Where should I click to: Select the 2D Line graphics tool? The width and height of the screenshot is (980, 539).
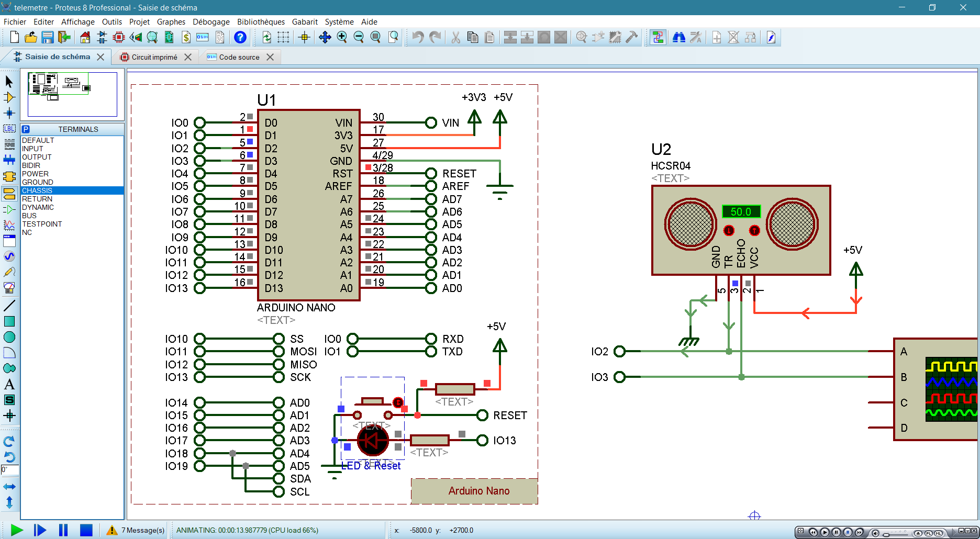9,306
